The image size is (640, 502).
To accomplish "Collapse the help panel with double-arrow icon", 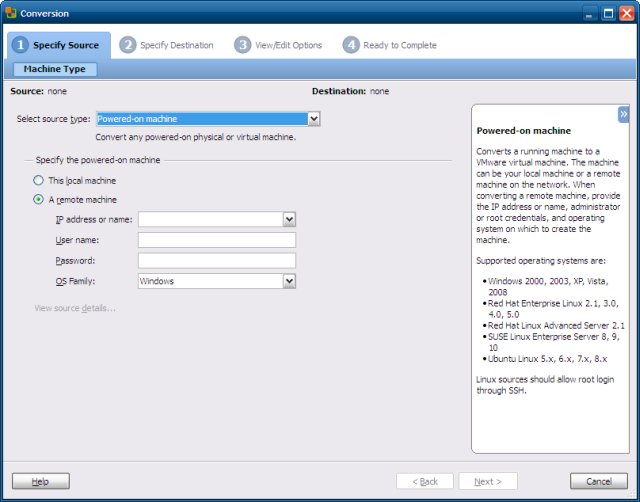I will click(623, 114).
